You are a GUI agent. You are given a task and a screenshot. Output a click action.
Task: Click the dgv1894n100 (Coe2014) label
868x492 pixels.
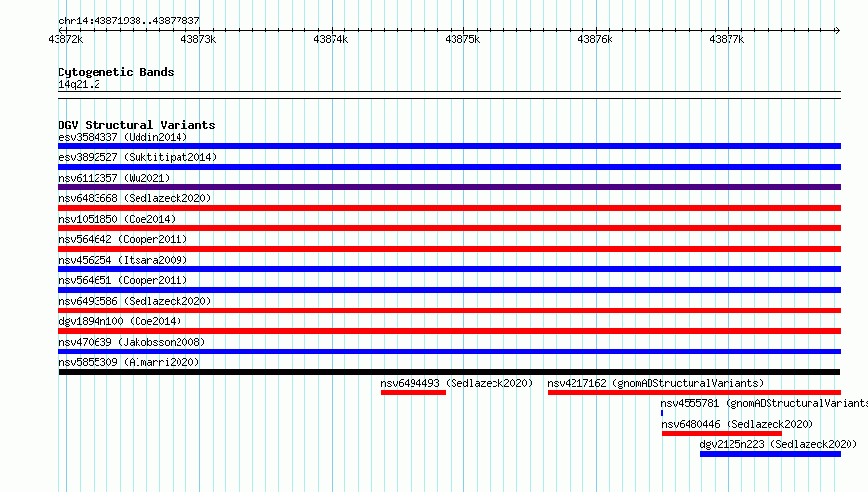tap(120, 321)
